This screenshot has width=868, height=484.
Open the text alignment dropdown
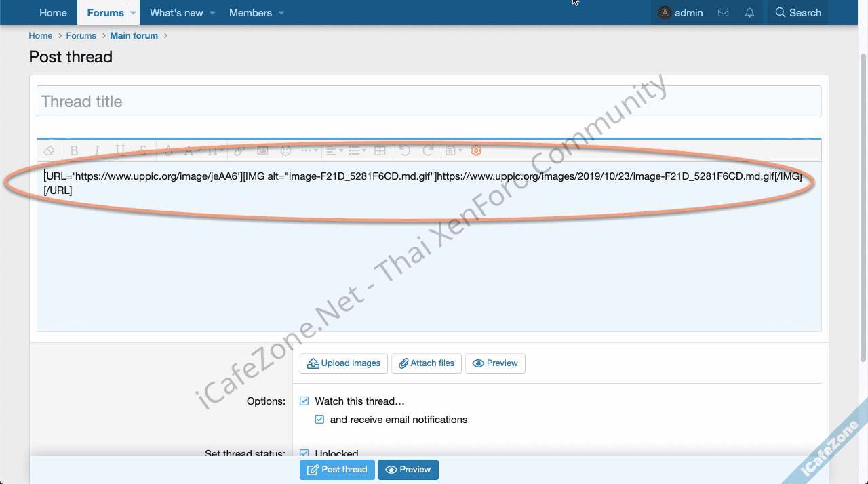click(x=333, y=150)
